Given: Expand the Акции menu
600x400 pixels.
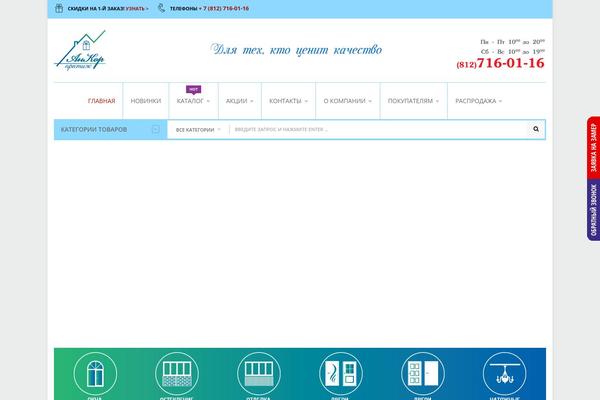Looking at the screenshot, I should 240,101.
